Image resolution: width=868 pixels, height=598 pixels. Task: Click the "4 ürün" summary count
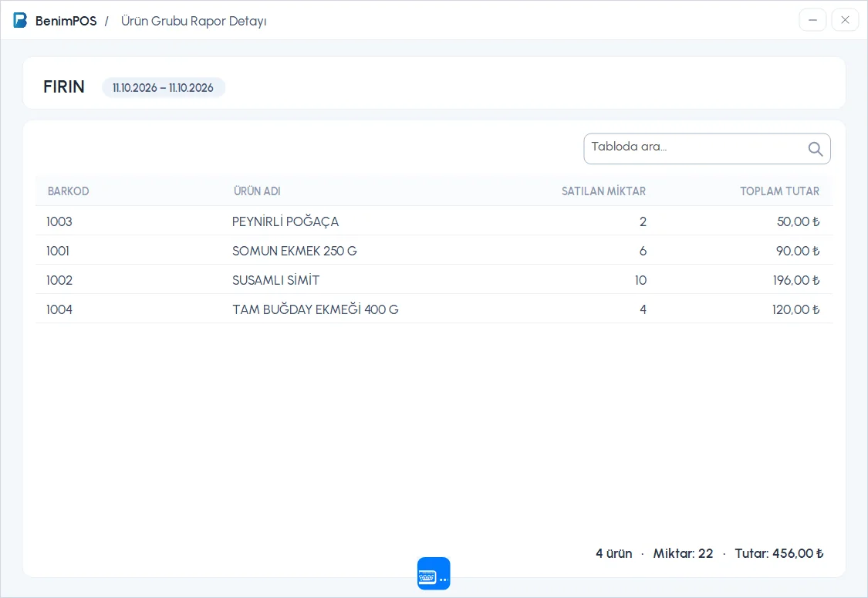614,553
